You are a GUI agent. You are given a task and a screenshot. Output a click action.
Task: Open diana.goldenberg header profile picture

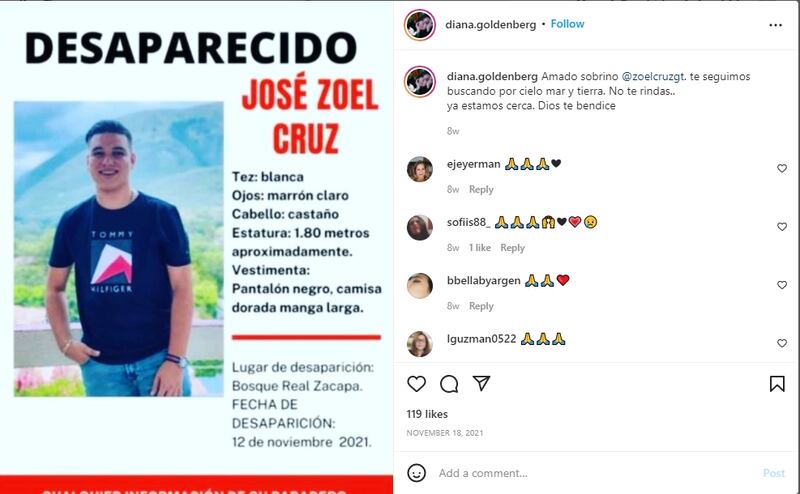pos(420,24)
